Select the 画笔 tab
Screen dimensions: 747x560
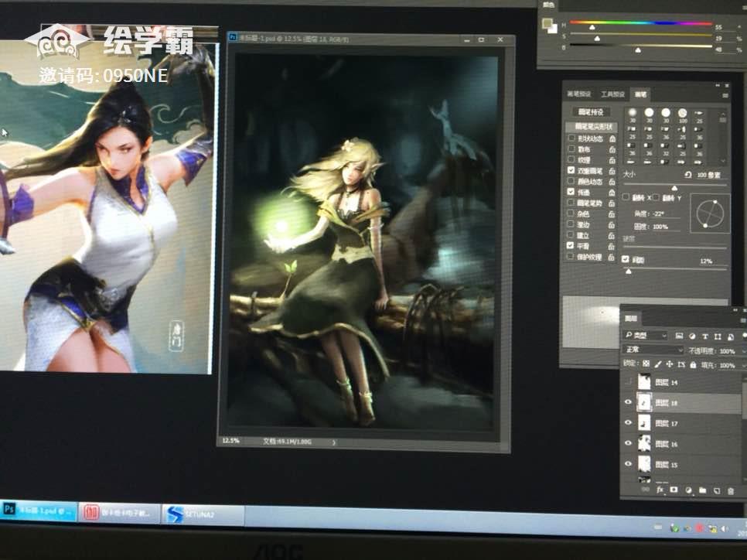click(x=641, y=94)
